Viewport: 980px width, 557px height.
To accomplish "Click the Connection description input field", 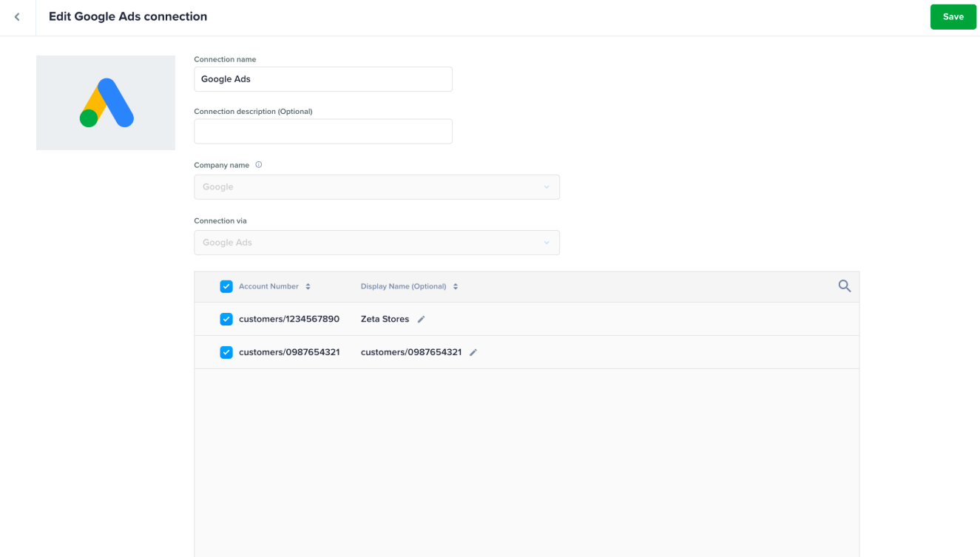I will pyautogui.click(x=322, y=132).
